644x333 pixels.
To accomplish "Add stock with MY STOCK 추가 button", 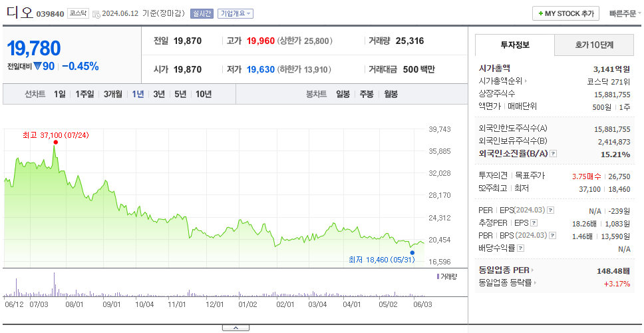I will (565, 13).
